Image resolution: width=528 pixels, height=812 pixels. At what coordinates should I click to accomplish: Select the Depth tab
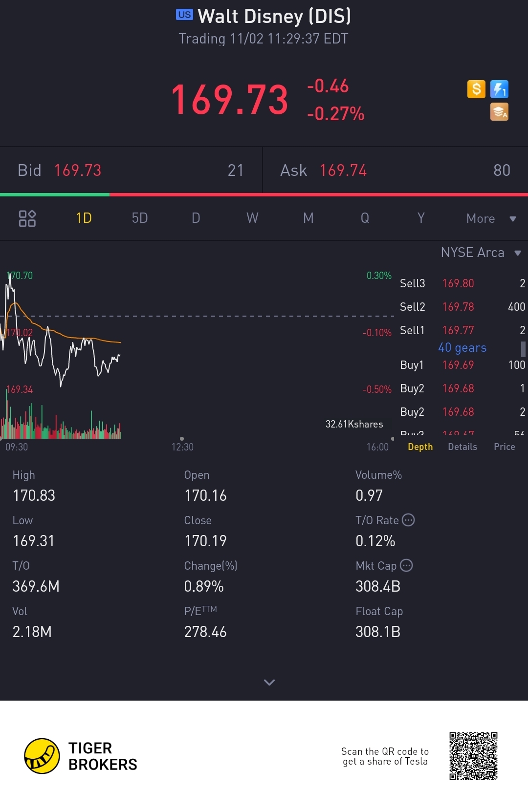pos(420,447)
